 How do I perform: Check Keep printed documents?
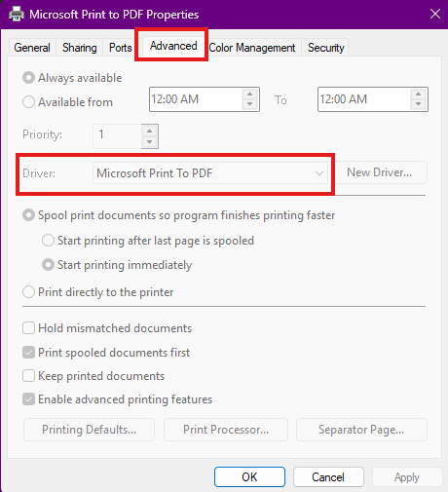(28, 376)
